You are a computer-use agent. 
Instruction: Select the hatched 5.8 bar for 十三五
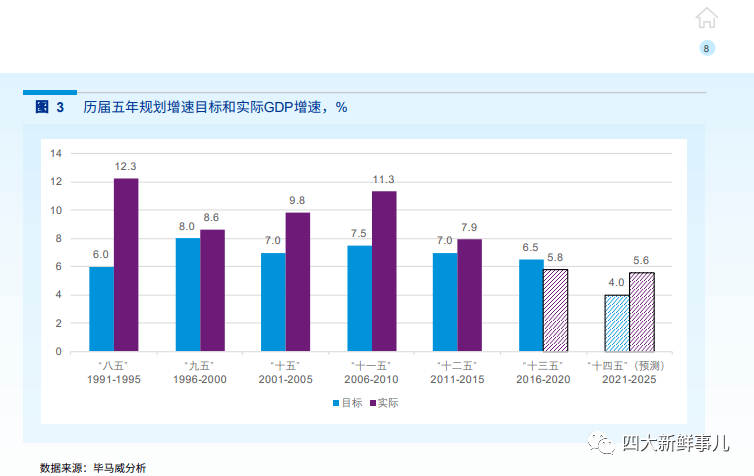point(556,310)
